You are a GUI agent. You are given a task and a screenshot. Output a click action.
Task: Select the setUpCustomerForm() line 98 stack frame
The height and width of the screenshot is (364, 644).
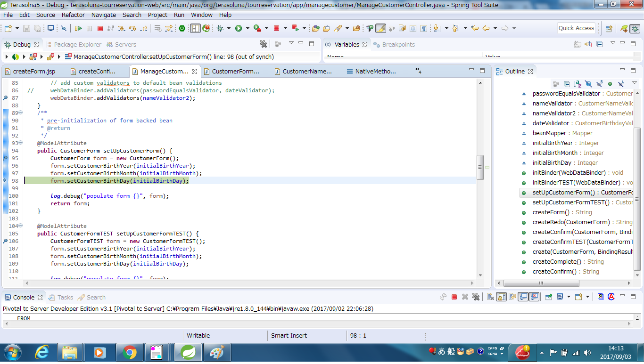[x=169, y=57]
